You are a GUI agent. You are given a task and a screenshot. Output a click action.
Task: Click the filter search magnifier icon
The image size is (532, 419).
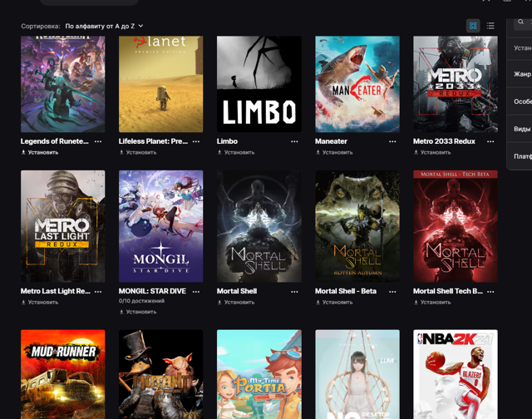pyautogui.click(x=521, y=22)
